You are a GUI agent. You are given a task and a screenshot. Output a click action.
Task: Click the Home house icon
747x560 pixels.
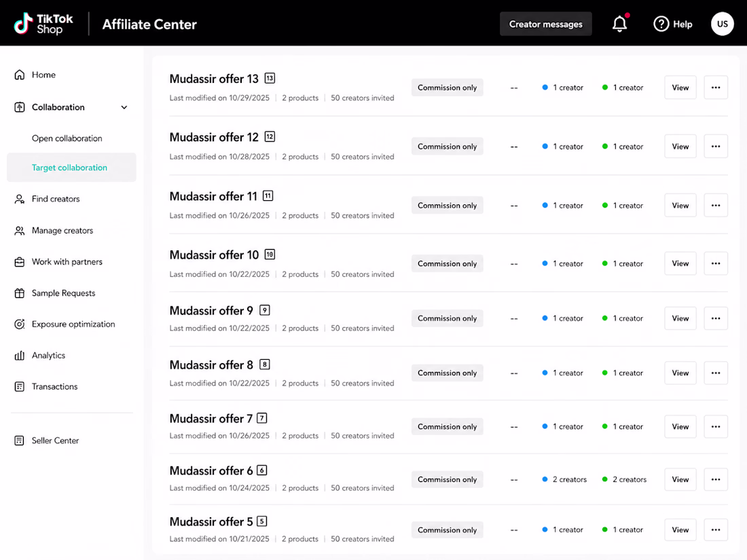tap(20, 75)
